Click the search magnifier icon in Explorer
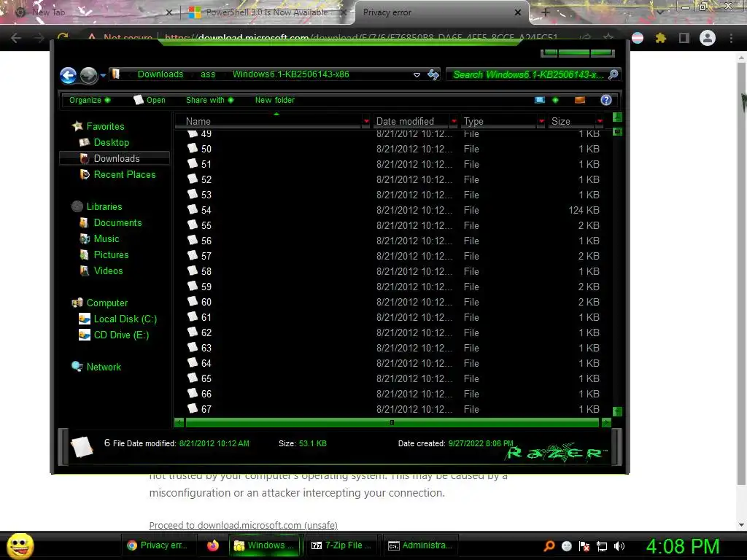Viewport: 747px width, 560px height. tap(613, 75)
